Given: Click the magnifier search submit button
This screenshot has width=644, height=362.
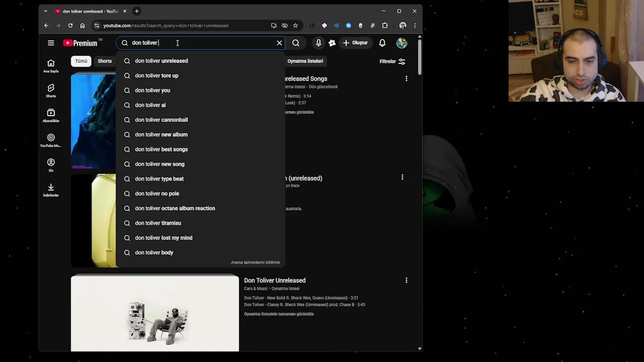Looking at the screenshot, I should (x=296, y=43).
